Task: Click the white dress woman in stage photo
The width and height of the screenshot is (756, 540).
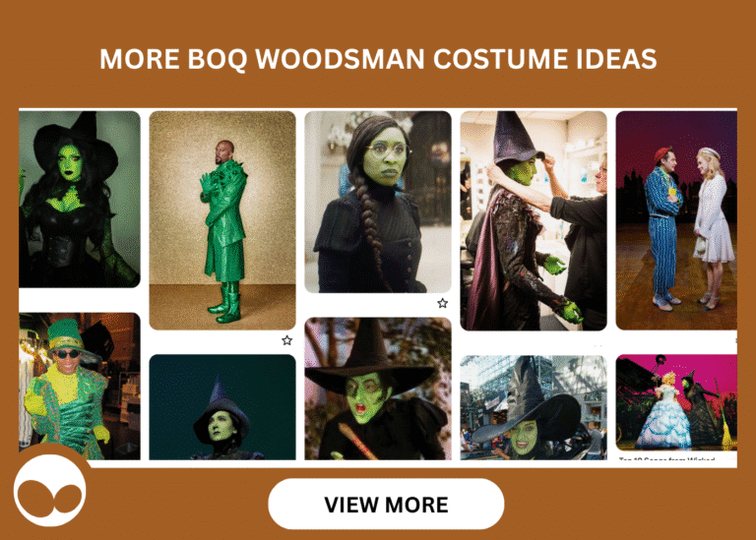Action: 713,226
